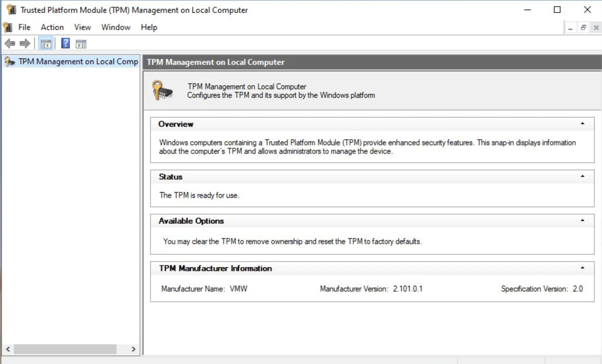Open the Help menu
The width and height of the screenshot is (602, 364).
149,27
